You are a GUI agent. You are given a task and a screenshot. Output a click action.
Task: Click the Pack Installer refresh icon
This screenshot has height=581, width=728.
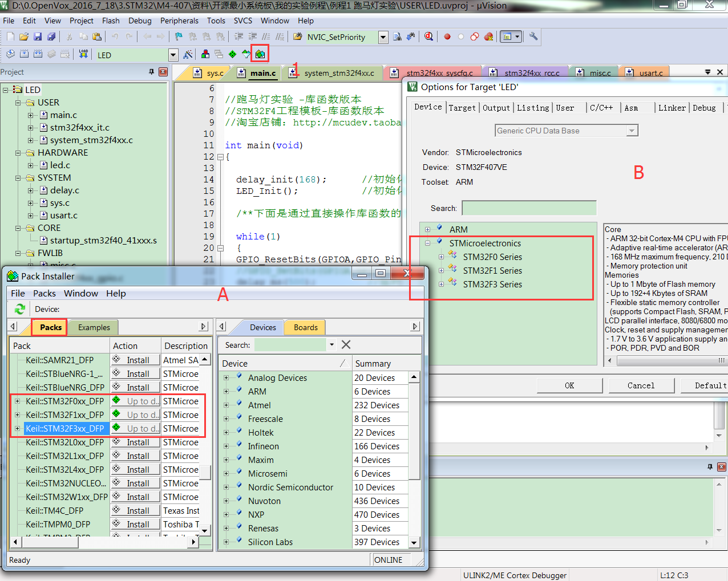tap(20, 309)
